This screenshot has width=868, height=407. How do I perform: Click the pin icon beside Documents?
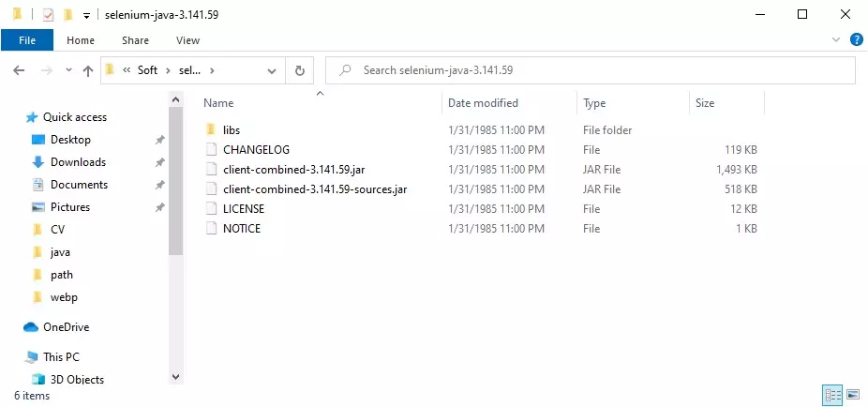click(x=159, y=185)
